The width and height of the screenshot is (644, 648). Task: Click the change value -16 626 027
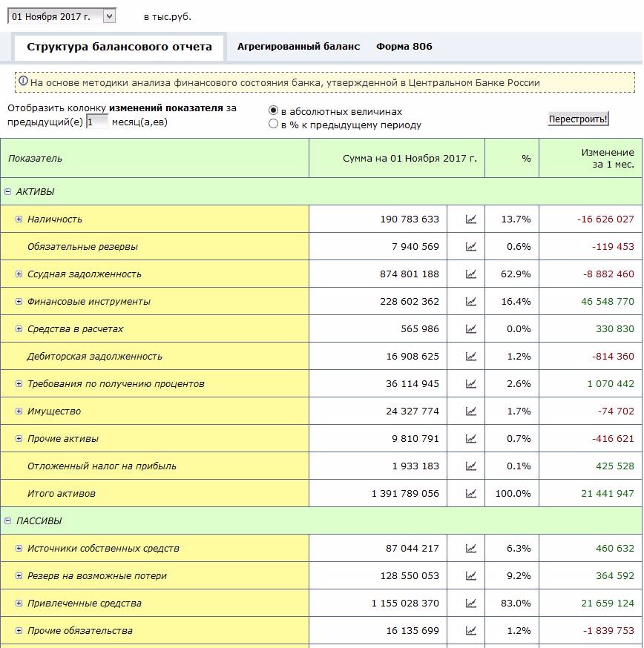[x=605, y=219]
